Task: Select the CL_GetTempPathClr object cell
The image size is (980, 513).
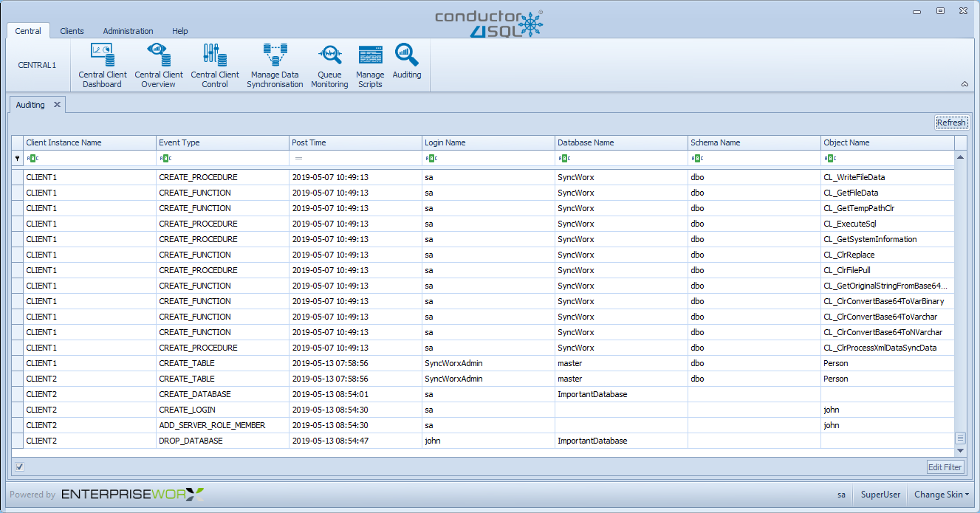Action: (888, 208)
